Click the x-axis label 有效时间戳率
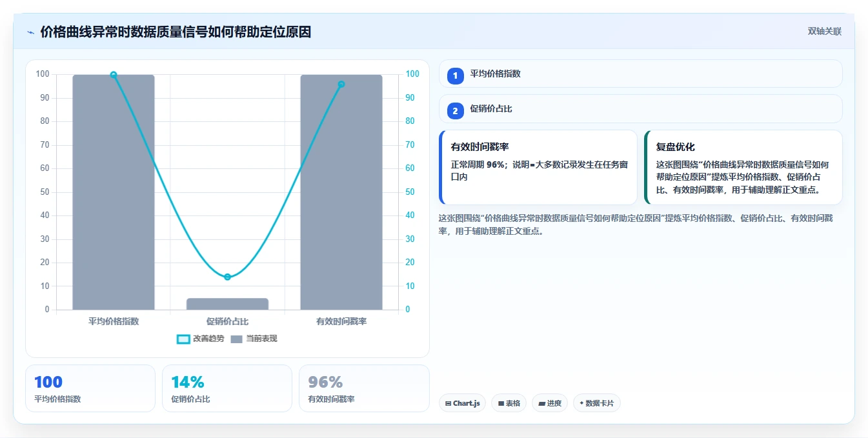The width and height of the screenshot is (868, 438). (341, 321)
